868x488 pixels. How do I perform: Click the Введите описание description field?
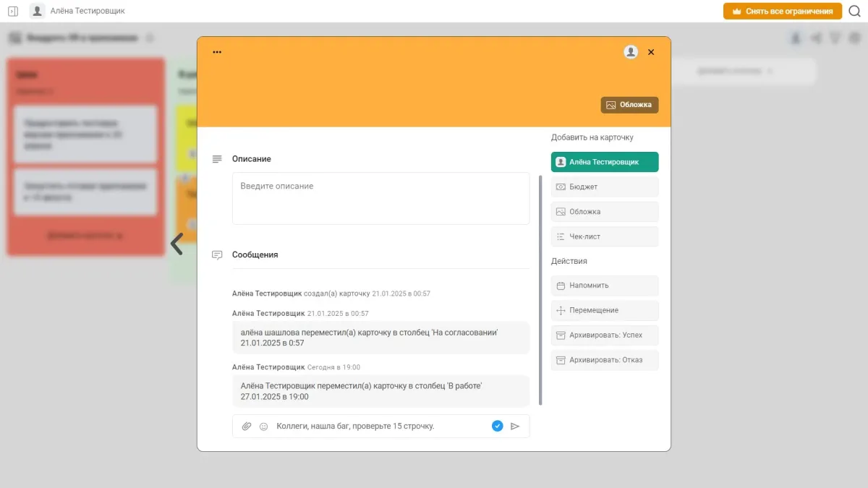point(380,198)
